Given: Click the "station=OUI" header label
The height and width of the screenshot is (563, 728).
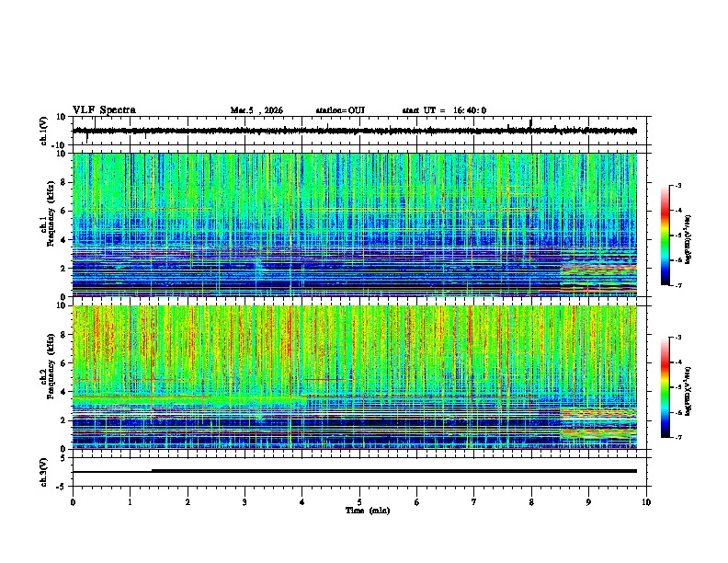Looking at the screenshot, I should 340,110.
